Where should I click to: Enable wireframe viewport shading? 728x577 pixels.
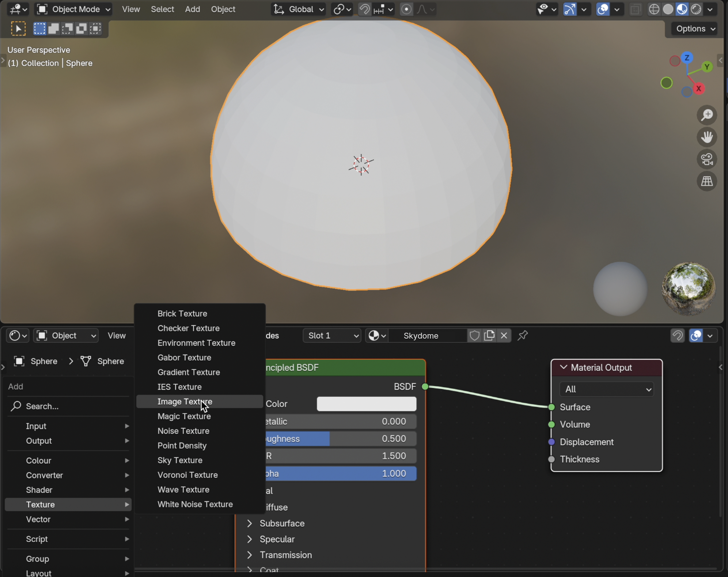click(x=654, y=9)
